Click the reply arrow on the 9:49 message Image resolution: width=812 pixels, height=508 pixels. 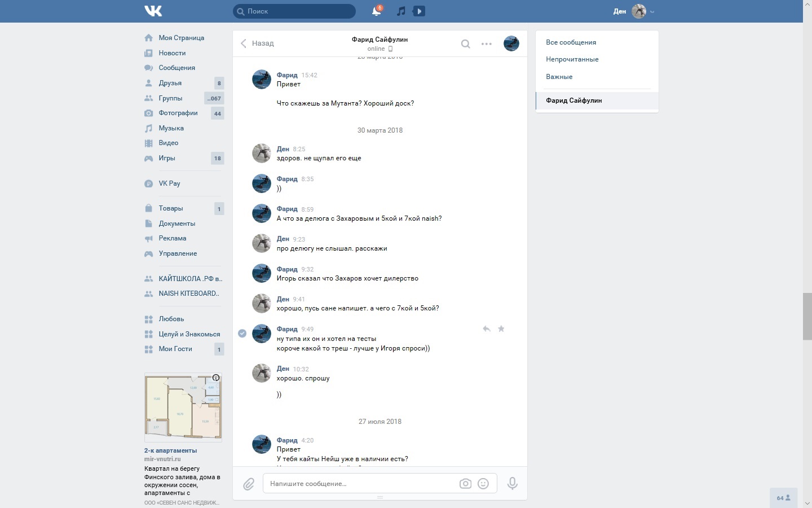[486, 329]
